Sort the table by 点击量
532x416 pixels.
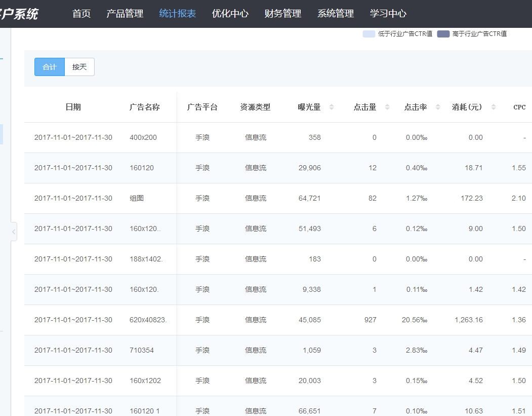[x=387, y=107]
